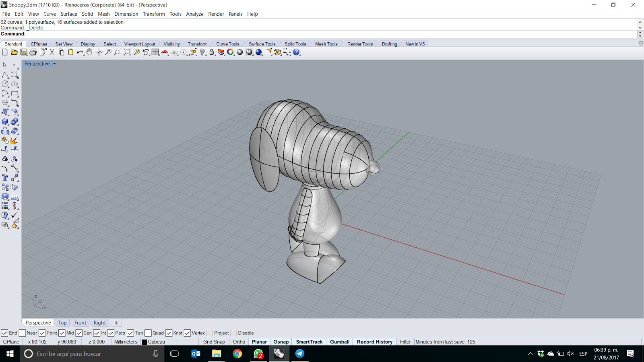Toggle the Mid osnap checkbox

pos(62,333)
